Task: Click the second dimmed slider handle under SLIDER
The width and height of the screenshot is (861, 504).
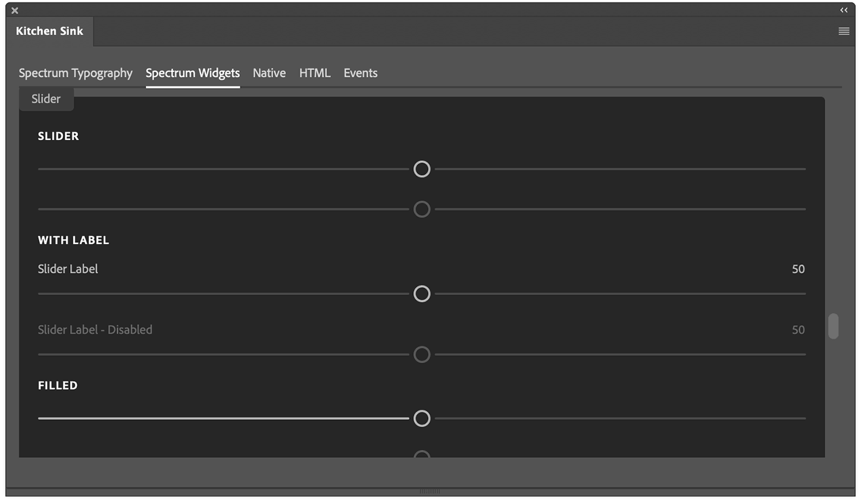Action: click(x=422, y=210)
